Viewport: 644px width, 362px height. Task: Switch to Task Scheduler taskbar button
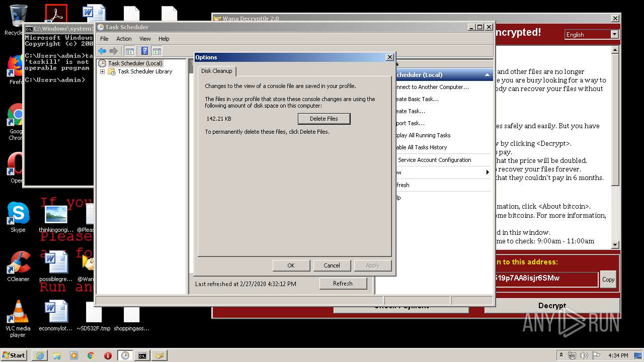pos(125,355)
